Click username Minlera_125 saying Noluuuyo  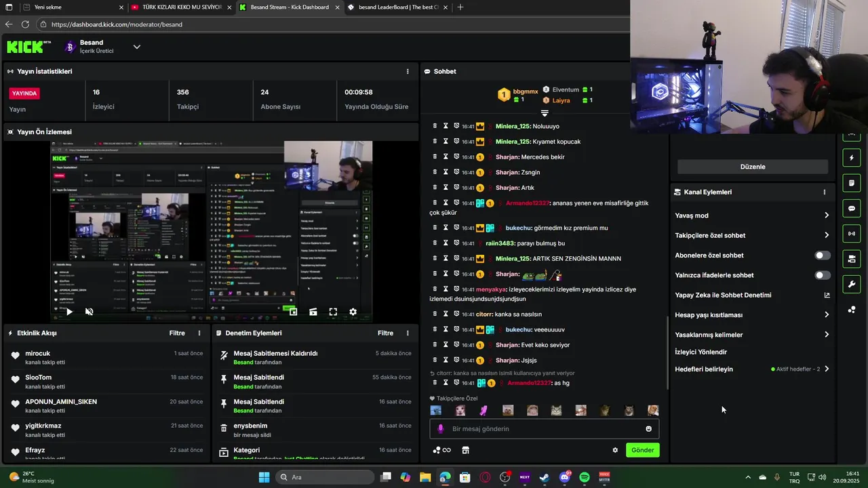(x=513, y=126)
